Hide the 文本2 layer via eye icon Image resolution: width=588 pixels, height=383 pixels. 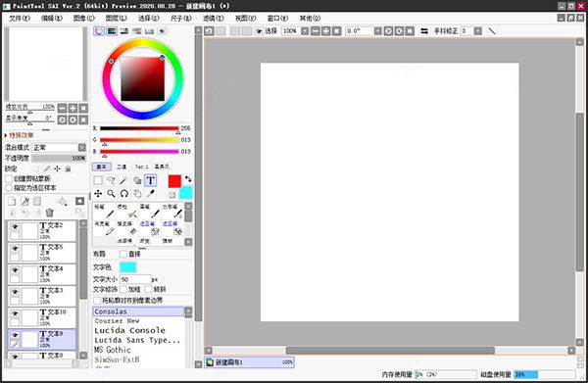coord(15,226)
